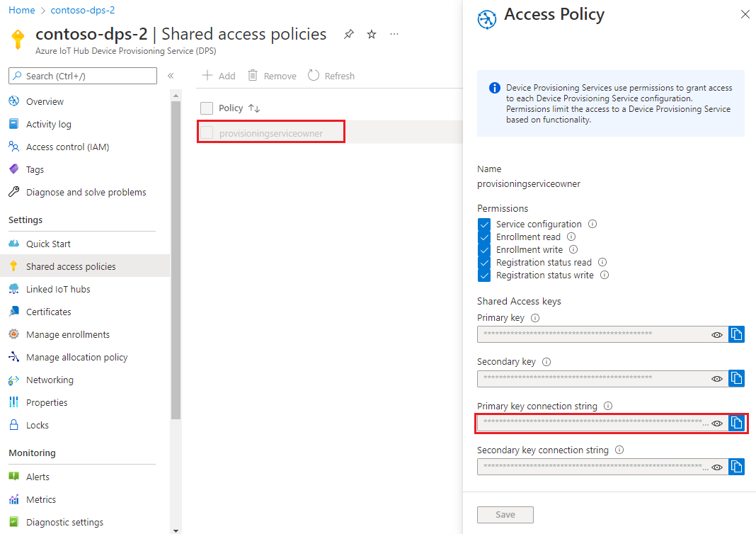Show info for Secondary key connection string
The width and height of the screenshot is (756, 534).
click(619, 450)
